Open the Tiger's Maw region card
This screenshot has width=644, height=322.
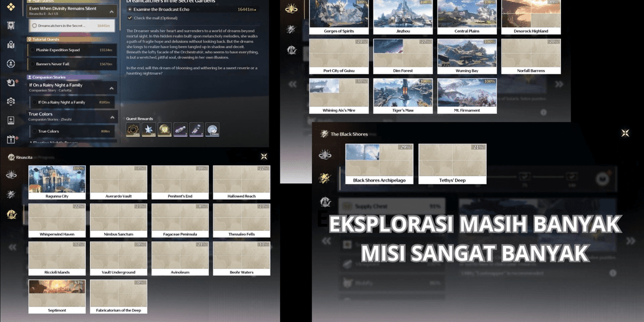coord(403,96)
